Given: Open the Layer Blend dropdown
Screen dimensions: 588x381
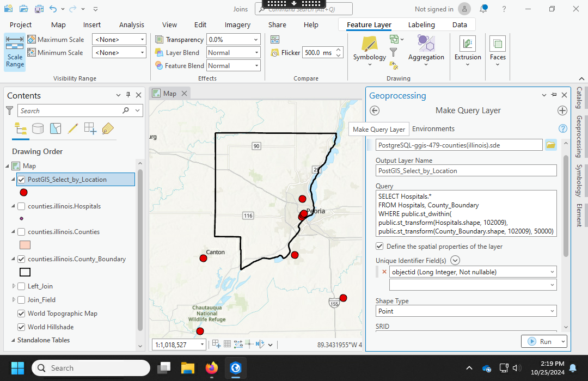Looking at the screenshot, I should pos(234,53).
